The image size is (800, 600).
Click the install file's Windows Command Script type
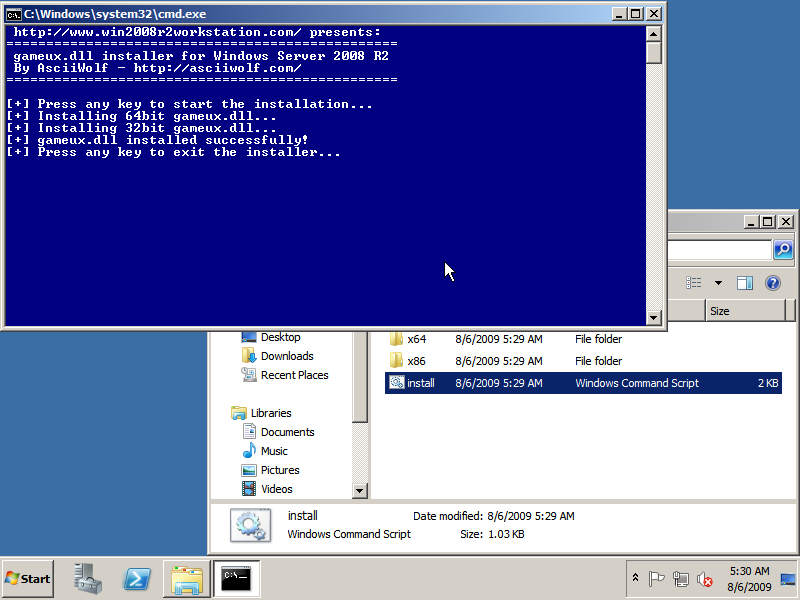[637, 383]
